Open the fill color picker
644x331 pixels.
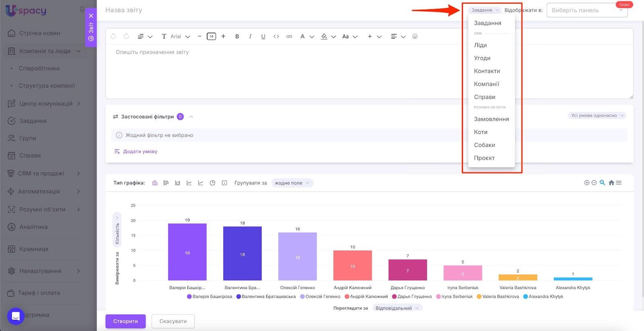pos(324,37)
